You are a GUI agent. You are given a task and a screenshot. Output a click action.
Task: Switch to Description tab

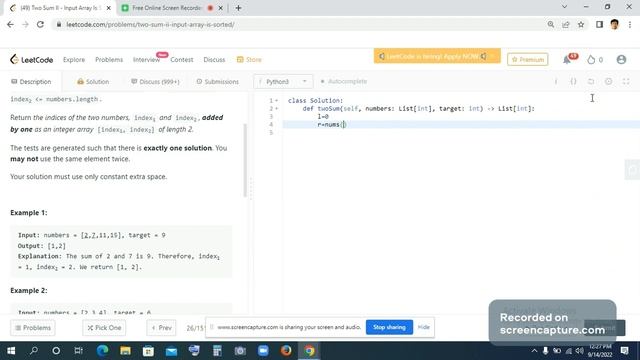(31, 82)
